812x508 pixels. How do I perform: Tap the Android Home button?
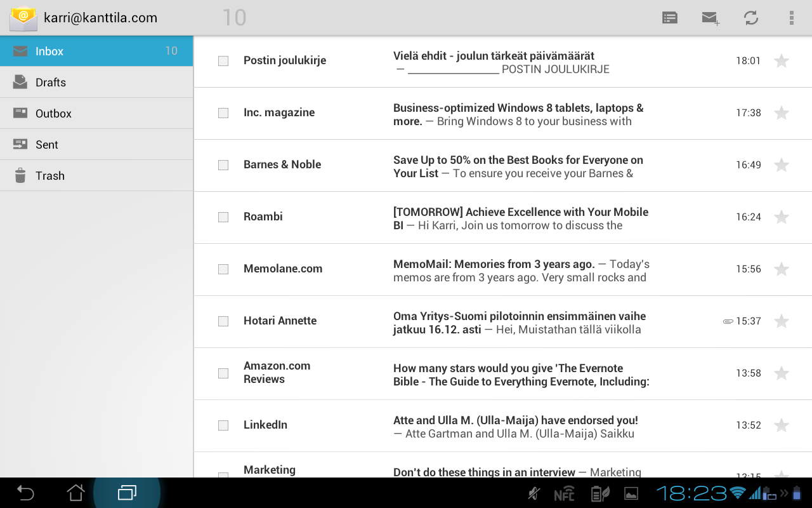pyautogui.click(x=76, y=493)
